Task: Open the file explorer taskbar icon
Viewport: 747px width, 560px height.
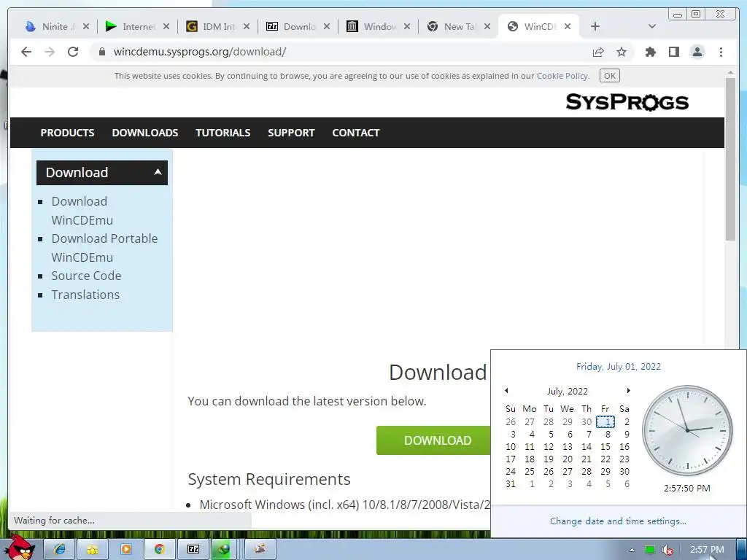Action: point(93,550)
